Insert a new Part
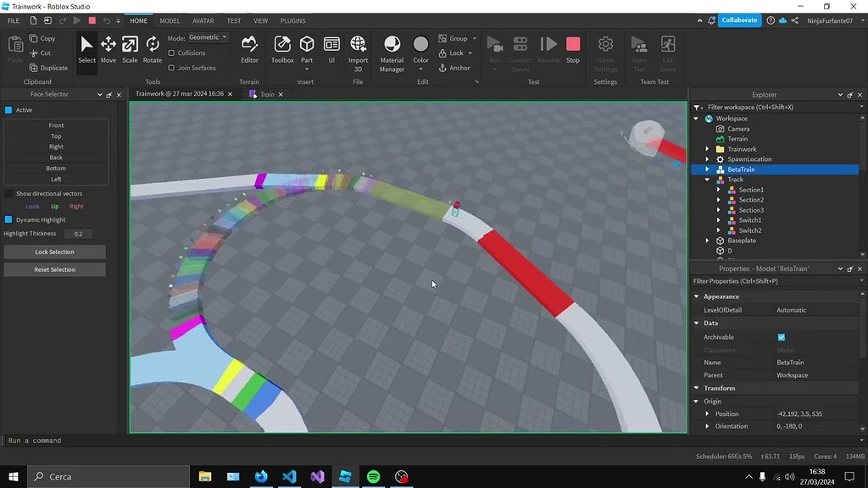The height and width of the screenshot is (488, 868). pyautogui.click(x=306, y=48)
